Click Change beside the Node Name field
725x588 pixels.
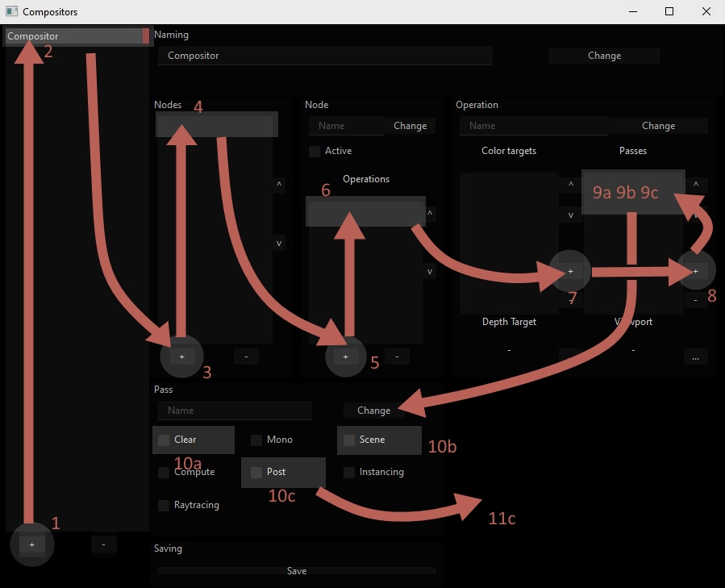pyautogui.click(x=410, y=126)
